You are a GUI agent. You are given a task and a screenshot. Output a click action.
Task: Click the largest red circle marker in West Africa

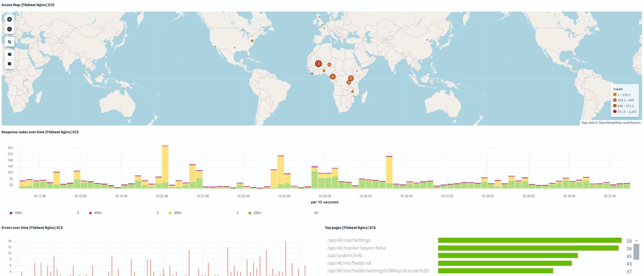tap(318, 63)
